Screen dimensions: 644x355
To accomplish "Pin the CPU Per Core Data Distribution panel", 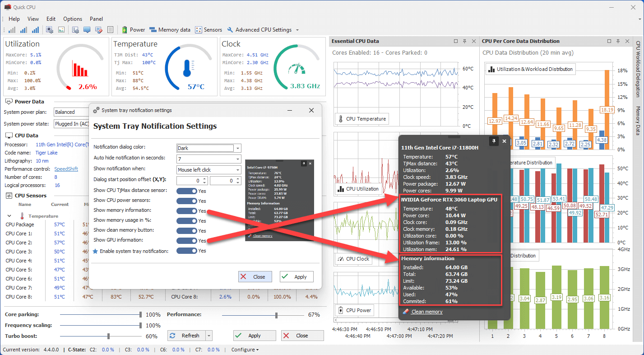I will click(x=619, y=41).
